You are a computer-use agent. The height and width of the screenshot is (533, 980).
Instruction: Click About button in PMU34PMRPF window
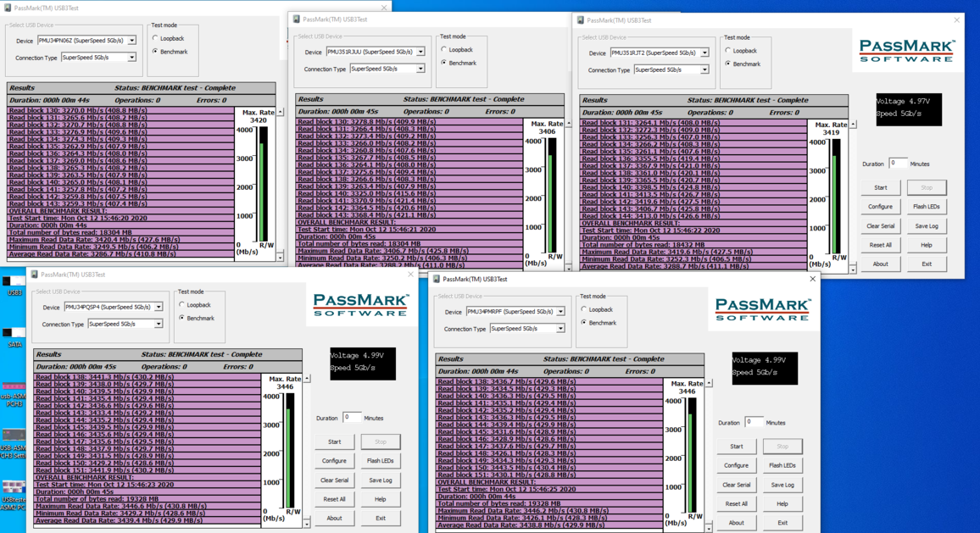[x=737, y=522]
